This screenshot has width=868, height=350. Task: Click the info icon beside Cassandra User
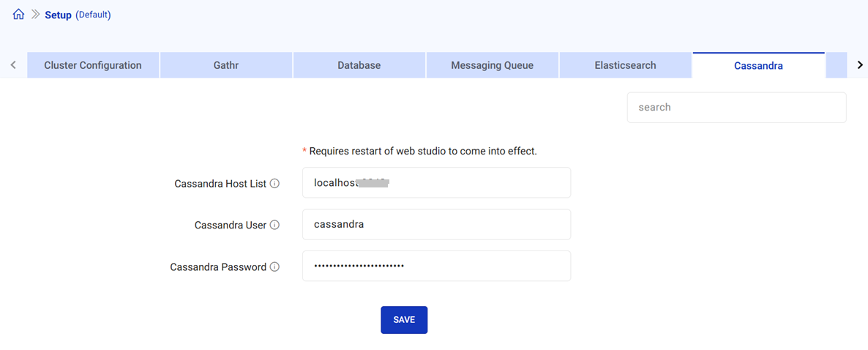point(275,226)
